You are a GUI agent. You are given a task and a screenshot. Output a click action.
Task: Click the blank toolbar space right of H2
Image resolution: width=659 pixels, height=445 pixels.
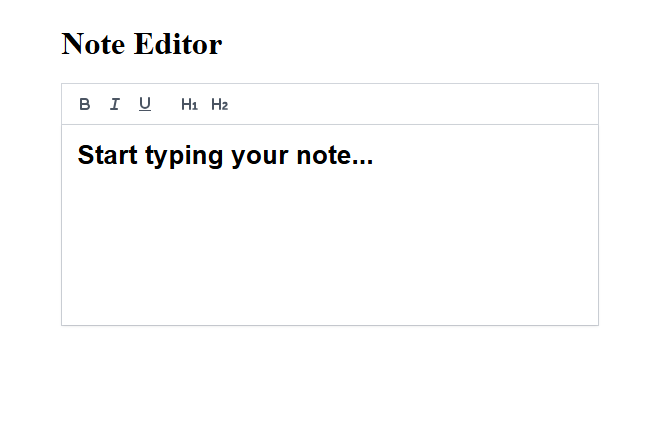pyautogui.click(x=412, y=104)
